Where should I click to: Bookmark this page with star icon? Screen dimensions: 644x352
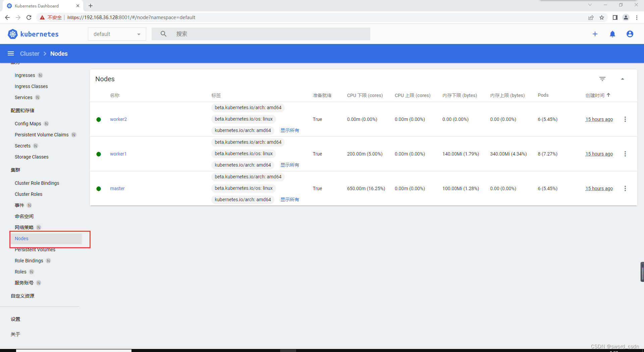click(x=602, y=17)
